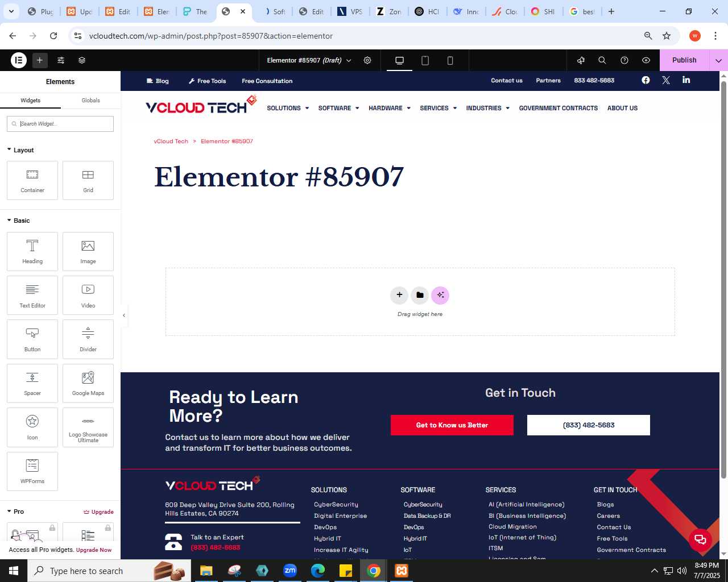This screenshot has height=582, width=728.
Task: Click the Search Widget input field
Action: tap(60, 124)
